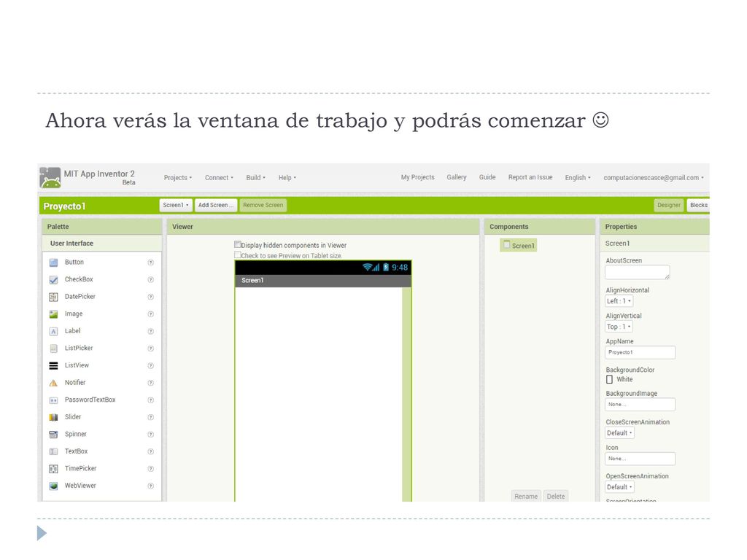The image size is (747, 560).
Task: Select the WebViewer component icon
Action: click(x=53, y=486)
